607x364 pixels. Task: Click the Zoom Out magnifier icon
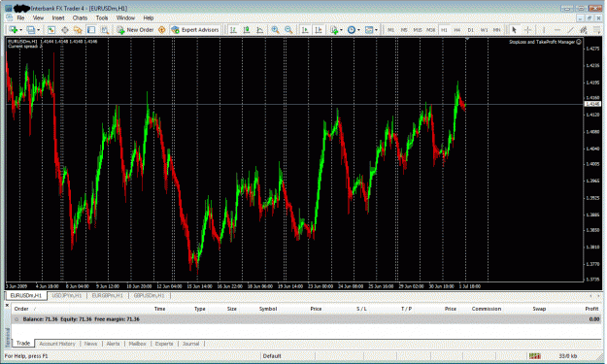288,30
